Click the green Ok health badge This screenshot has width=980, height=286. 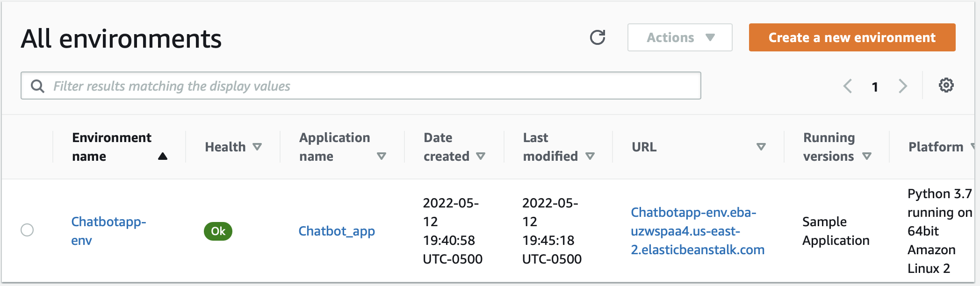[x=218, y=231]
